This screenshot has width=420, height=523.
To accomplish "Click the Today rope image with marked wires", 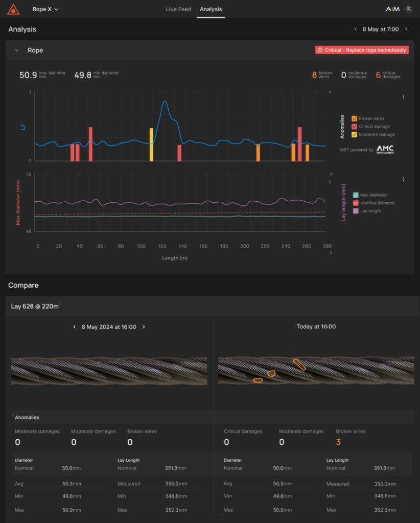I will [x=315, y=371].
